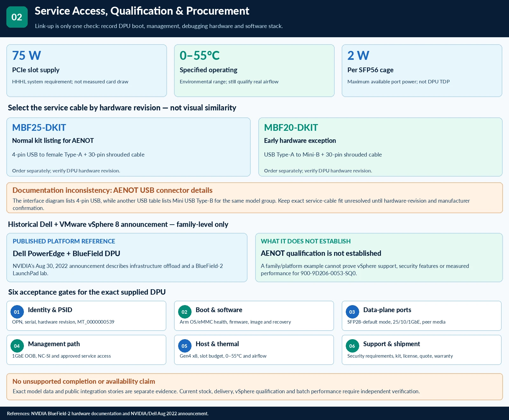Select the 0–55°C specified operating card

click(x=254, y=71)
